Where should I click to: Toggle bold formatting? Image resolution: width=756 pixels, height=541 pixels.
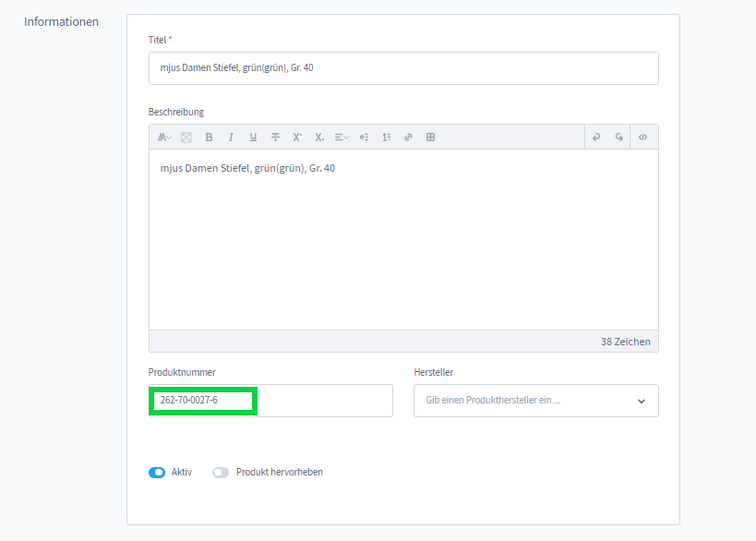(209, 138)
